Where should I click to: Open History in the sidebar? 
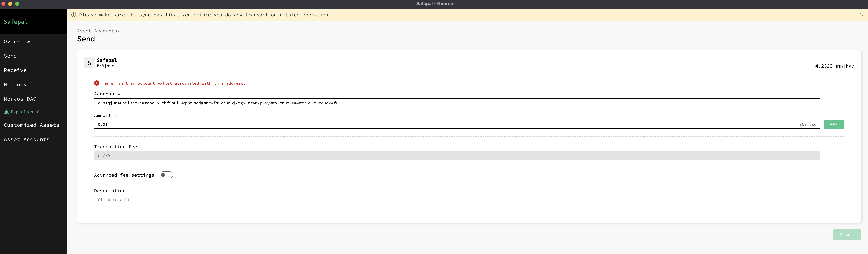[15, 85]
